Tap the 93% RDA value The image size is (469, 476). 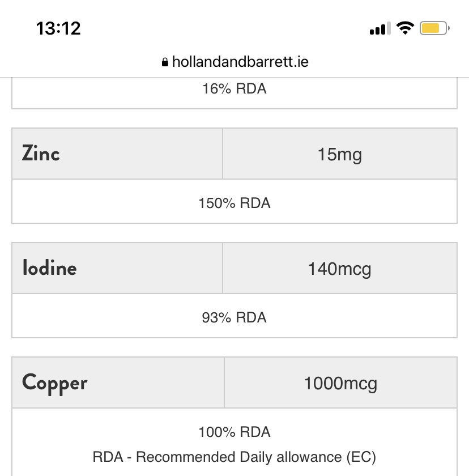click(x=234, y=317)
